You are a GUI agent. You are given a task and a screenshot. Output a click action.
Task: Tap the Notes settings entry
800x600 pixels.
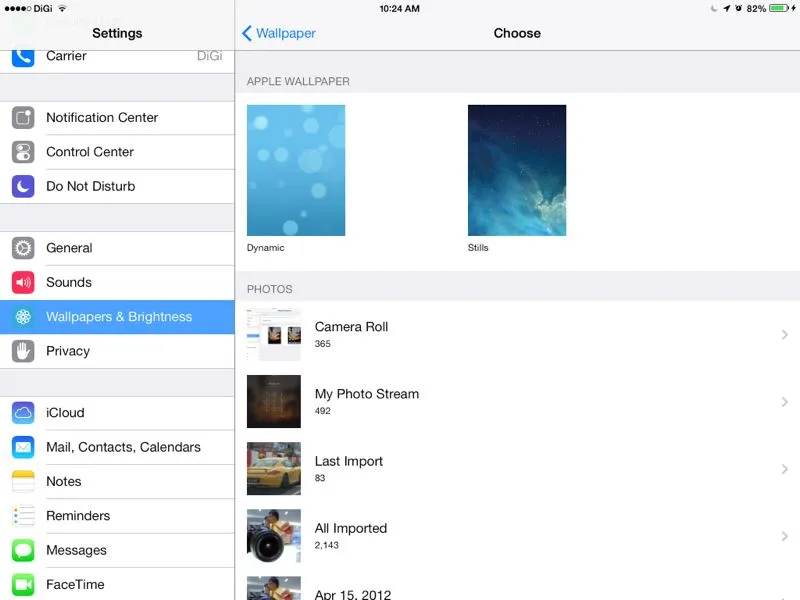(x=64, y=481)
